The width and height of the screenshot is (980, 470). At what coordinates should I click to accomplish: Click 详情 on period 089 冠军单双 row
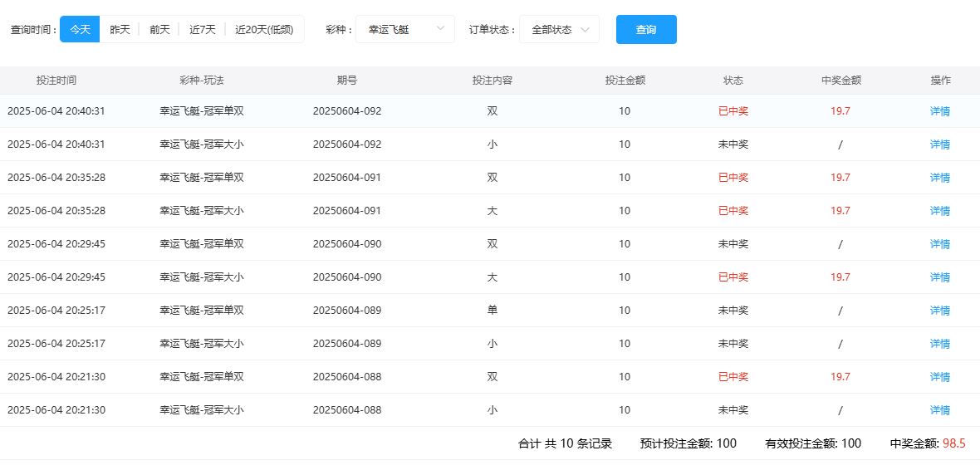pyautogui.click(x=940, y=311)
